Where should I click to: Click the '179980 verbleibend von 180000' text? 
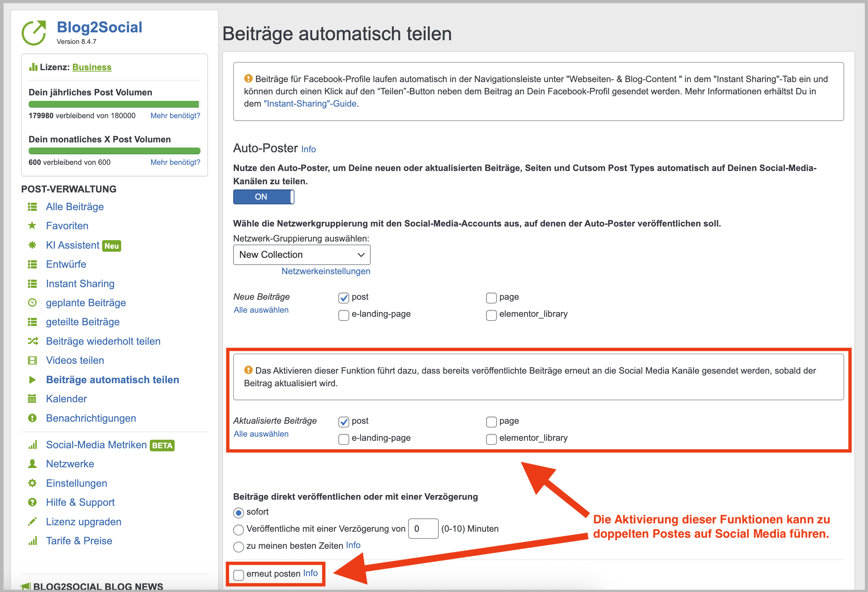tap(82, 115)
